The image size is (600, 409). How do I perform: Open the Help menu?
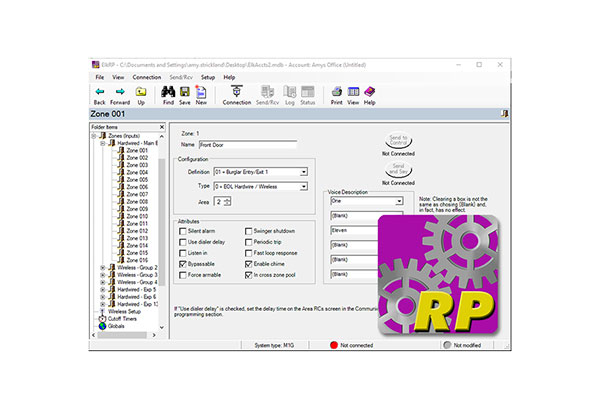229,77
